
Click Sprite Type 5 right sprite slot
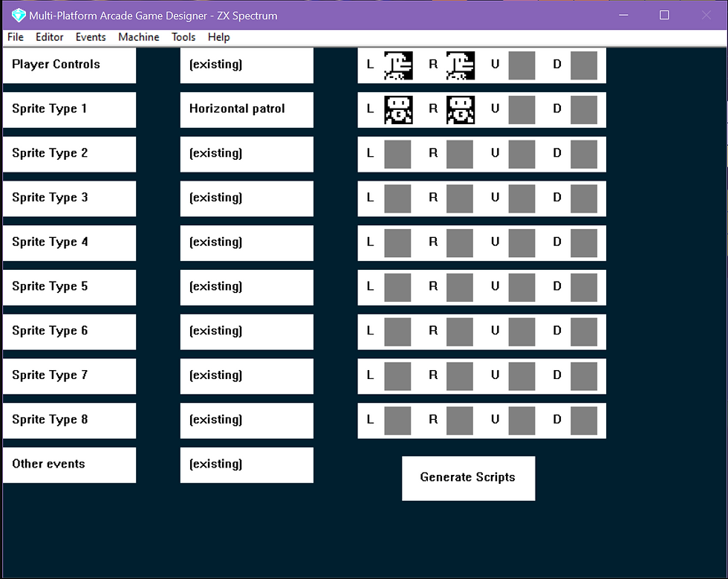tap(460, 288)
